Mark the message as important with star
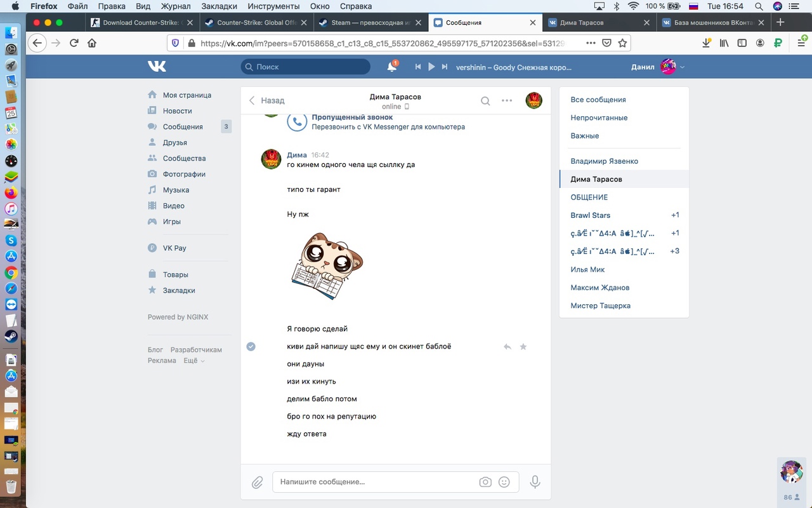The image size is (812, 508). point(523,347)
